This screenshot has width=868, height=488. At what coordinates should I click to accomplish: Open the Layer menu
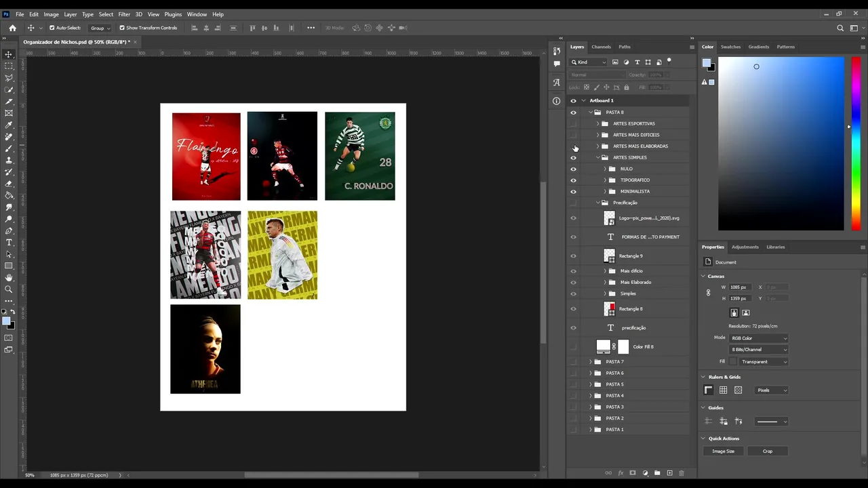coord(71,14)
